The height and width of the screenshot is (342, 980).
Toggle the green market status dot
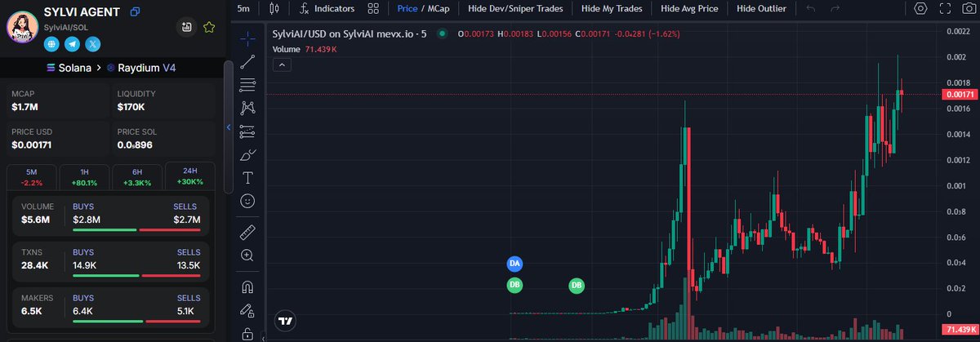click(x=443, y=33)
